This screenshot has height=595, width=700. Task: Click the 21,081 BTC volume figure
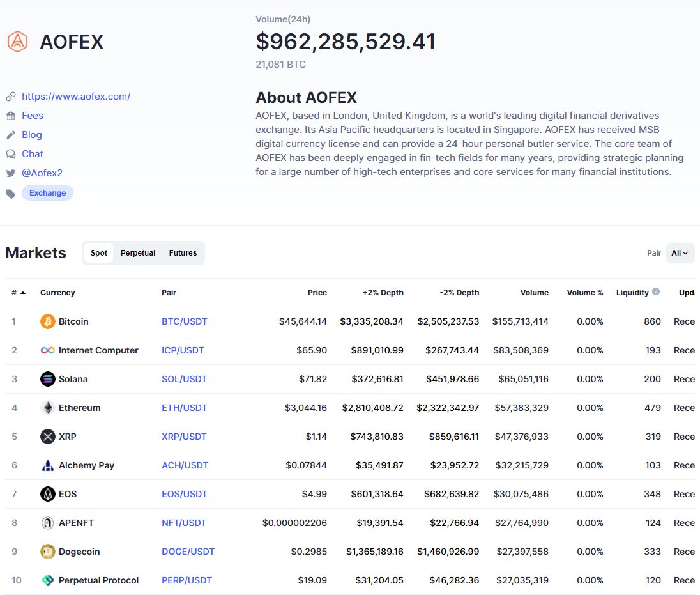(x=280, y=65)
